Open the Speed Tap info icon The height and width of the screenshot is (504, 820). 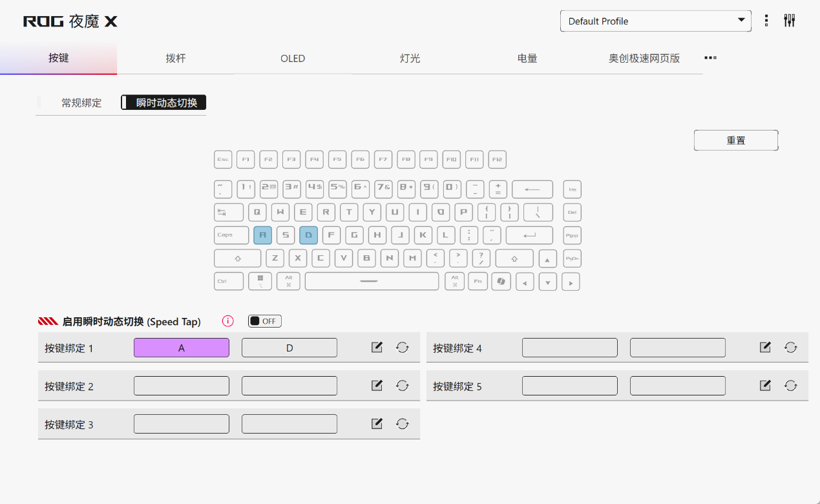(x=227, y=321)
